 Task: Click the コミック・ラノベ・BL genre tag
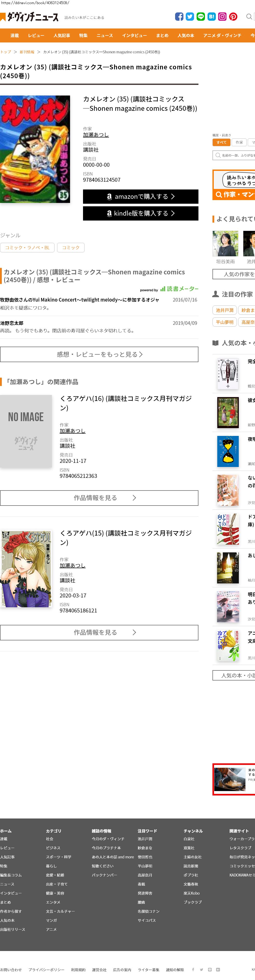pos(27,248)
